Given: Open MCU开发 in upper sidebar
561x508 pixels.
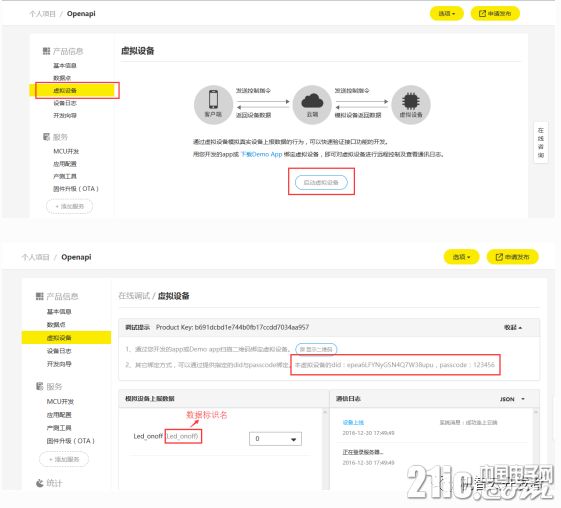Looking at the screenshot, I should [x=66, y=151].
